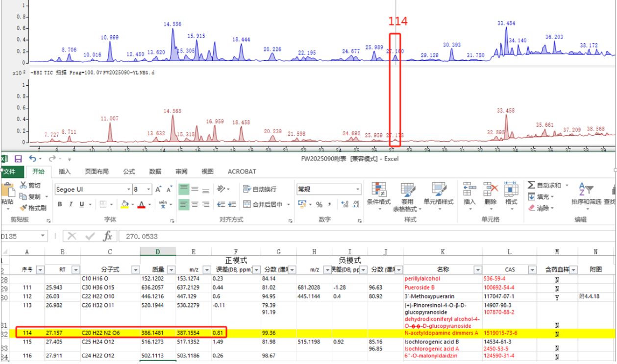Click the Name Box showing D135

click(x=24, y=237)
